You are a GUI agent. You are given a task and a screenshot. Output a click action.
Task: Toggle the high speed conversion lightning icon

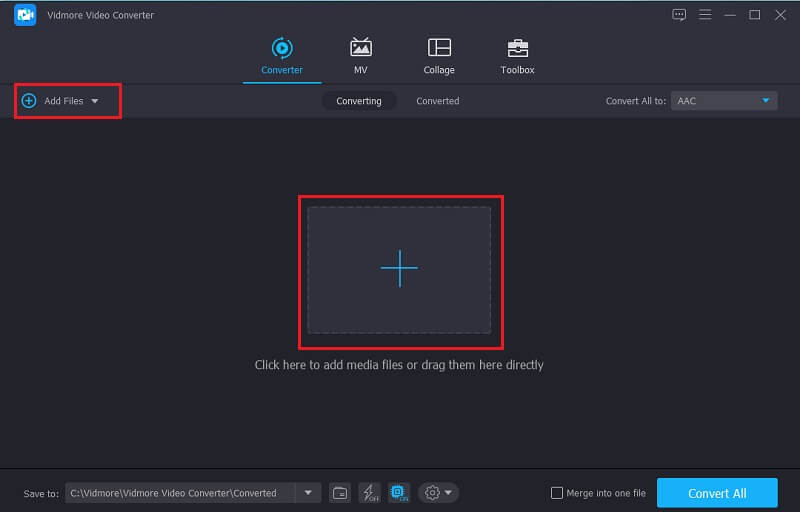369,493
